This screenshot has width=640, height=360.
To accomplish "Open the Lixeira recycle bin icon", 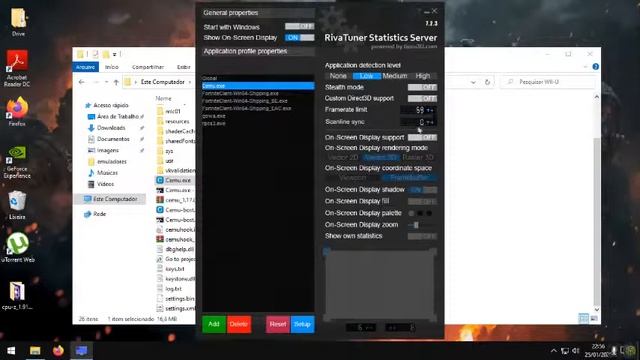I will coord(17,205).
